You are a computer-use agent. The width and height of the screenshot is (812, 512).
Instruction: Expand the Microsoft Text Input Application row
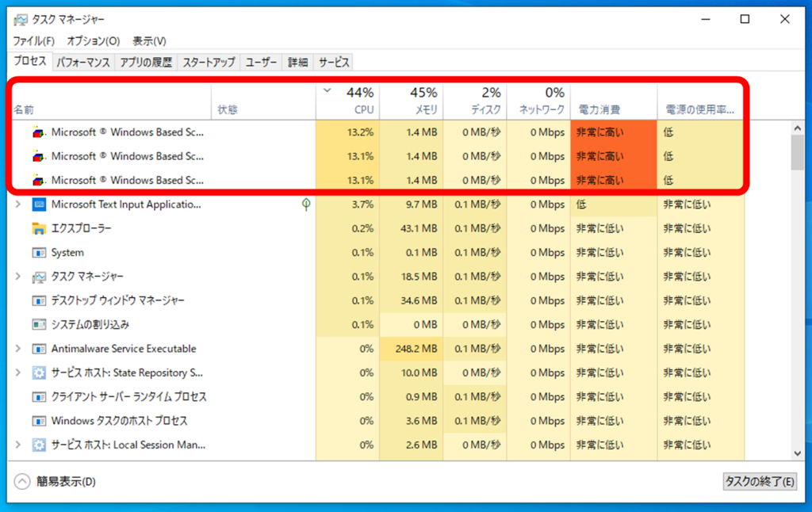18,204
